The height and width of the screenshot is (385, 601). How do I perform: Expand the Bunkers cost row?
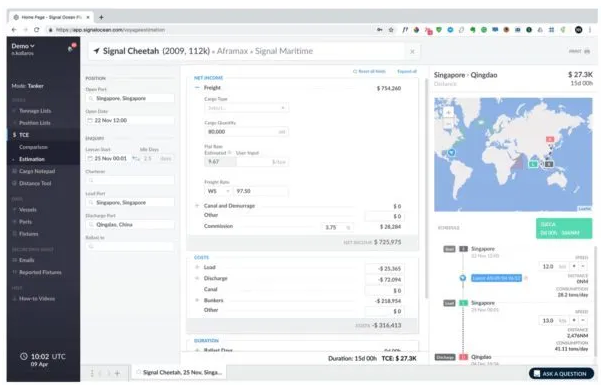click(197, 300)
